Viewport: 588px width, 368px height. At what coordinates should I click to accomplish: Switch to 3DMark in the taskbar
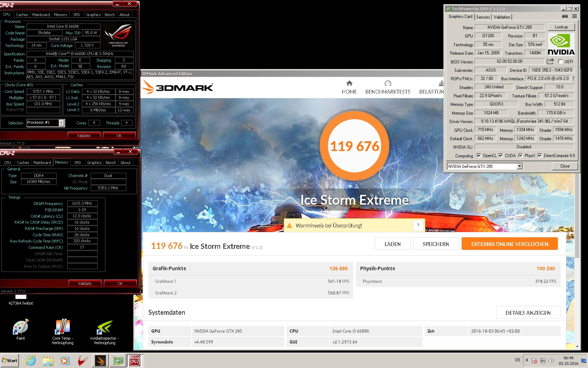click(100, 360)
